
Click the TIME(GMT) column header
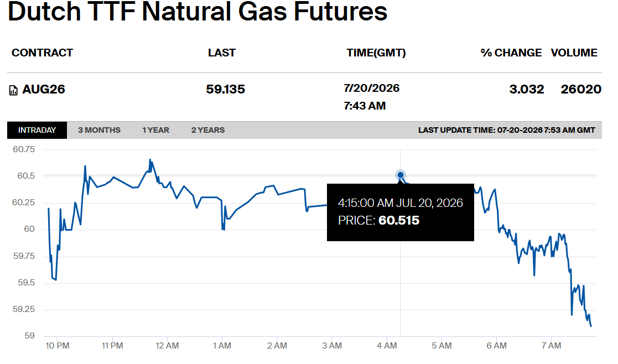pos(376,53)
